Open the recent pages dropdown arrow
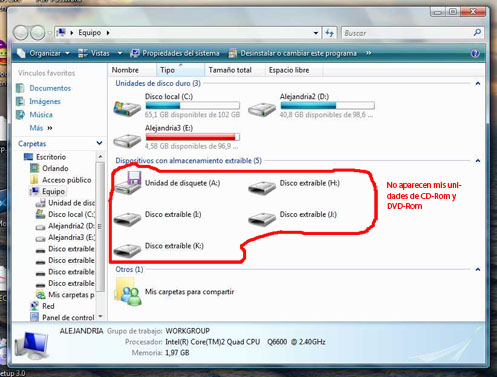 [x=49, y=33]
